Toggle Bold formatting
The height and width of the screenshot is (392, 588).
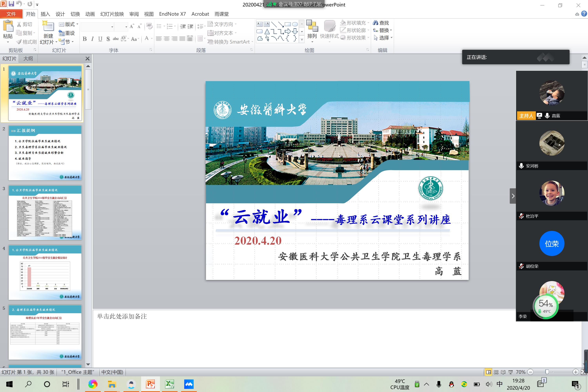[84, 39]
